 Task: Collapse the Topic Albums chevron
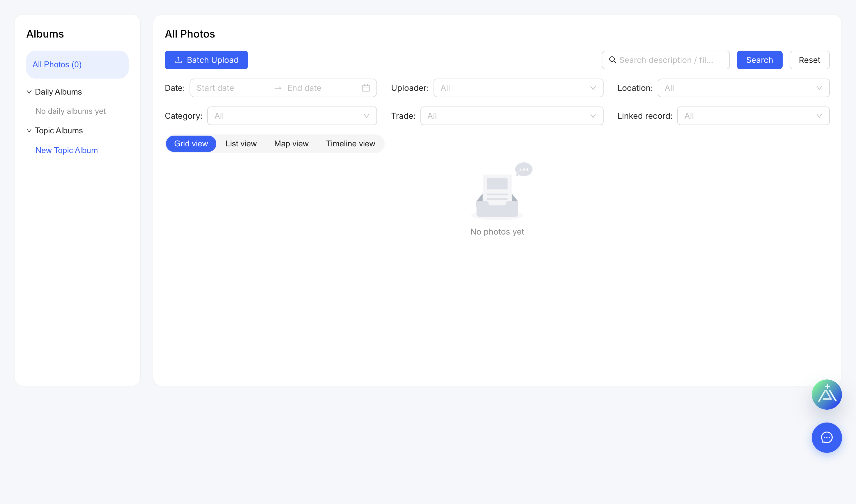coord(29,131)
